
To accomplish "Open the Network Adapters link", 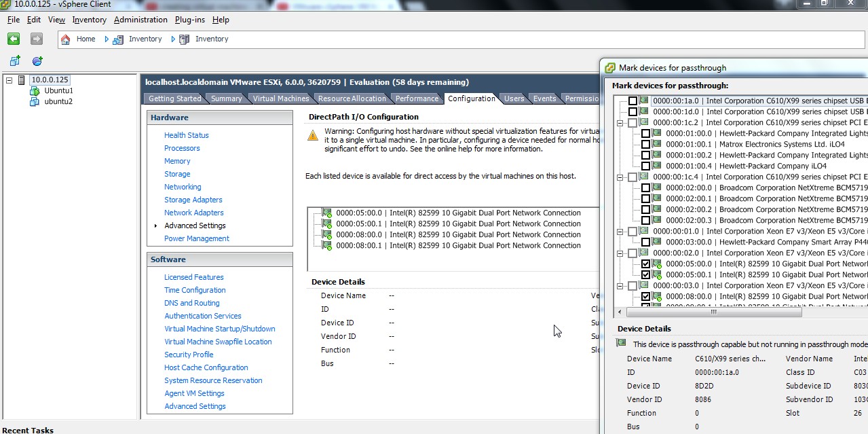I will pyautogui.click(x=194, y=213).
